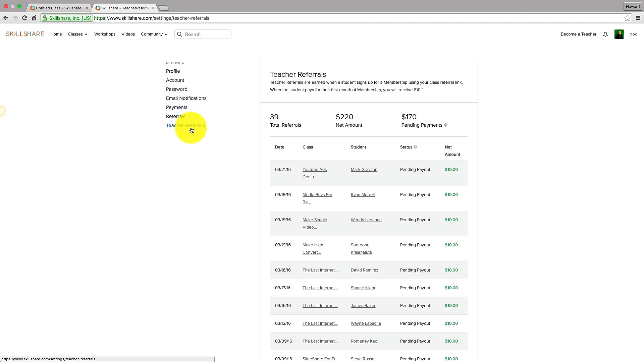Click the Skillshare logo
This screenshot has width=644, height=362.
25,34
